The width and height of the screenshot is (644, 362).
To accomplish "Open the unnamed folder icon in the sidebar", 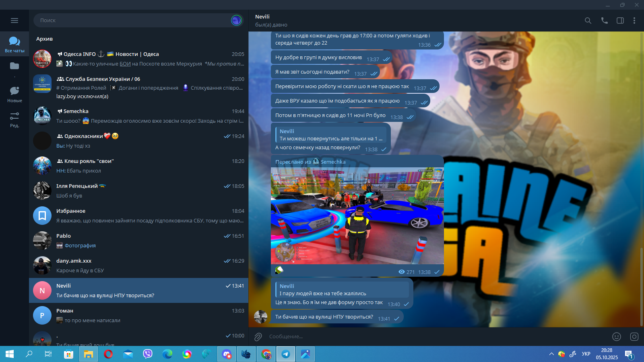I will pyautogui.click(x=14, y=66).
